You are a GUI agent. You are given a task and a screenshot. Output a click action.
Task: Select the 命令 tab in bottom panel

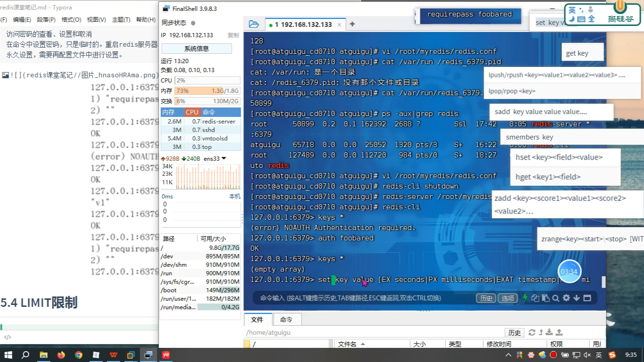coord(286,320)
